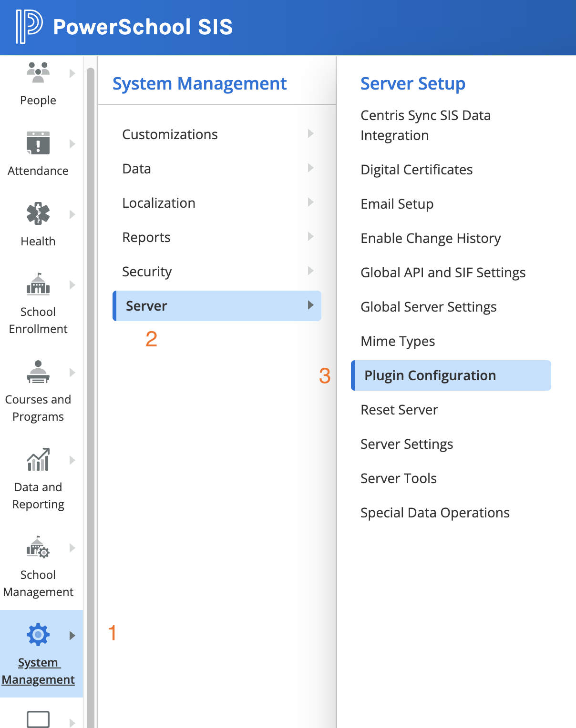Click the System Management gear icon
The width and height of the screenshot is (576, 728).
[x=38, y=635]
